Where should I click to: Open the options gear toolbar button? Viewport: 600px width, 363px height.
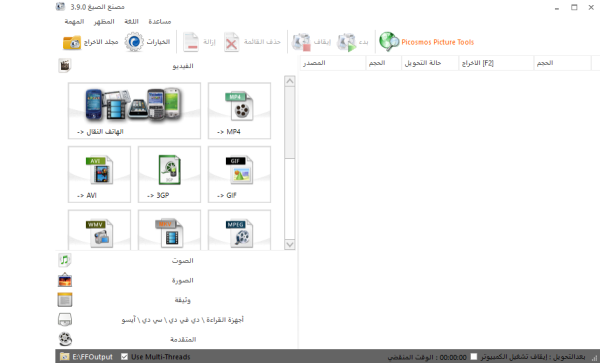(x=147, y=42)
